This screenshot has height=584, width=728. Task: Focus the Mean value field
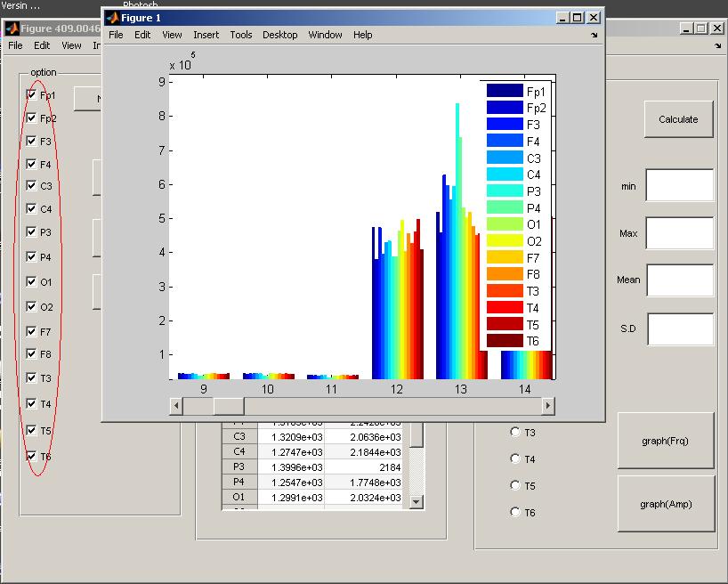(680, 280)
